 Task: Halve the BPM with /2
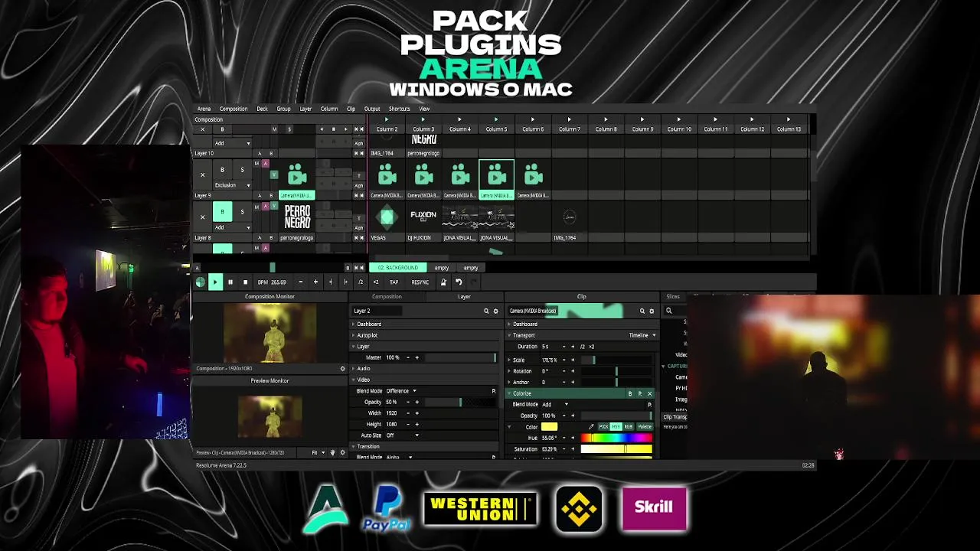coord(361,282)
